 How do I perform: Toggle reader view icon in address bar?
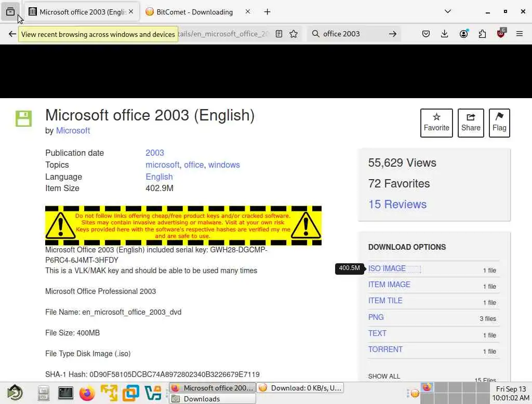(x=279, y=34)
